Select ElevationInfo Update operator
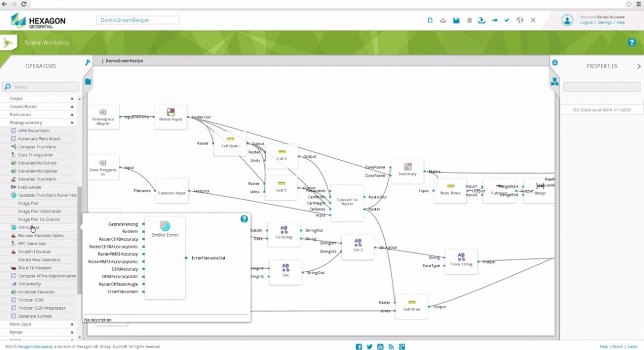The height and width of the screenshot is (350, 644). click(38, 171)
